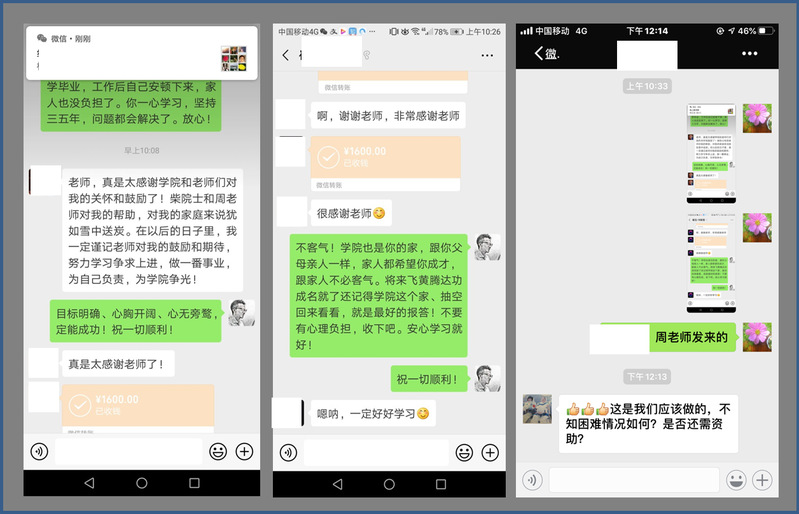
Task: Open three-dot more menu in middle phone
Action: [488, 55]
